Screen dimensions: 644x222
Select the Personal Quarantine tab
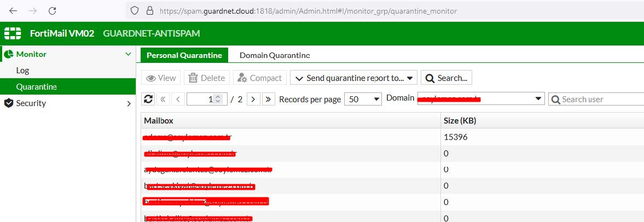[184, 55]
